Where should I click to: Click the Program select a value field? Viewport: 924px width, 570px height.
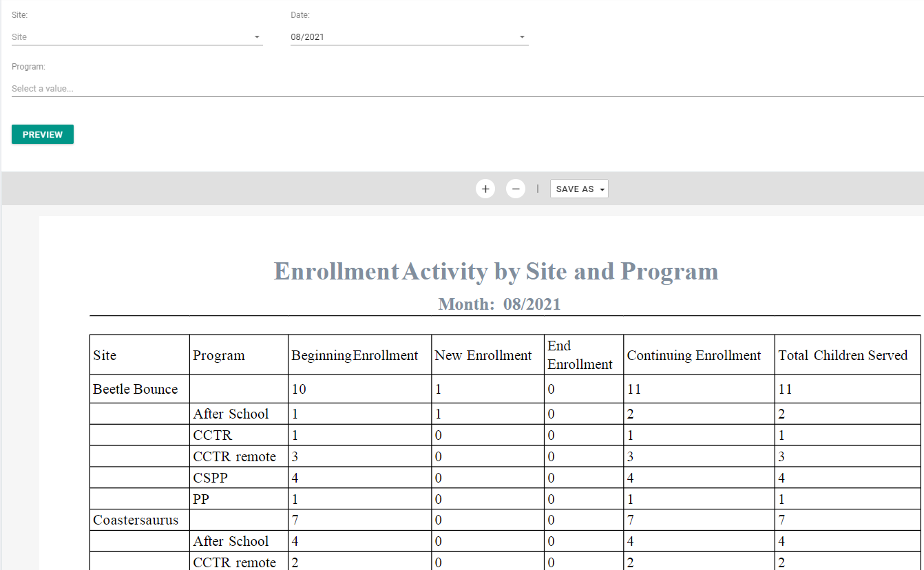click(468, 89)
